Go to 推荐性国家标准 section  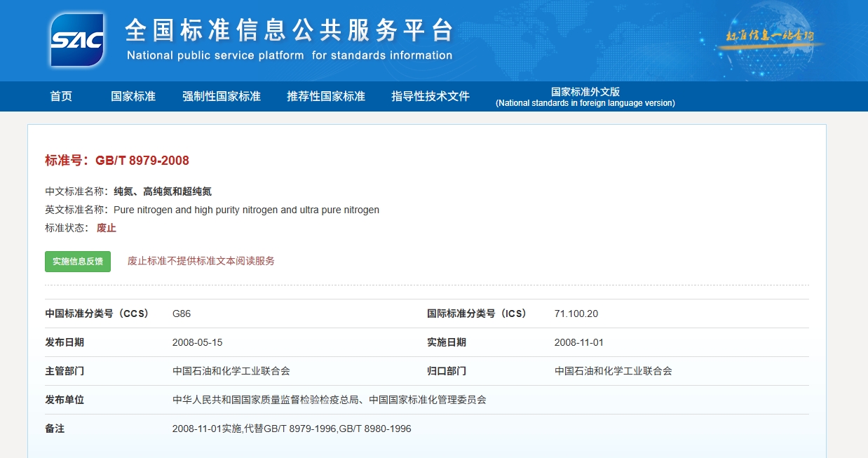pos(326,96)
